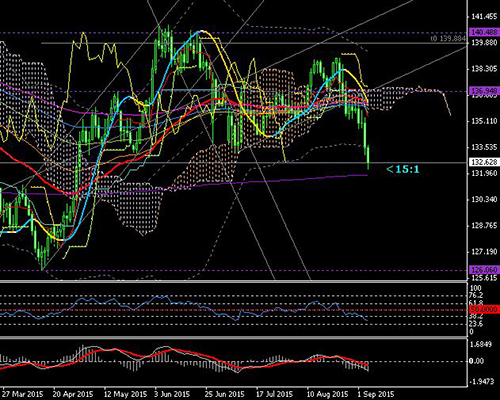
Task: Click the 17 Jul 2015 date label
Action: pos(274,394)
